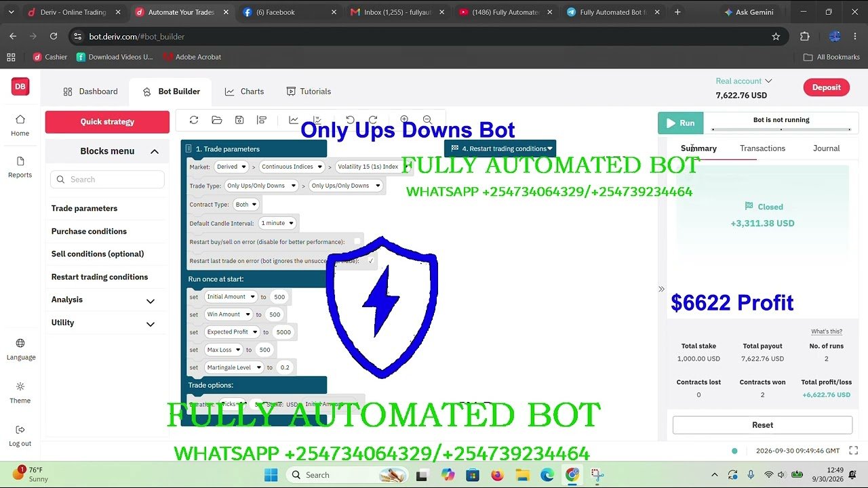868x488 pixels.
Task: Open the Expected Profit variable dropdown
Action: click(x=232, y=332)
